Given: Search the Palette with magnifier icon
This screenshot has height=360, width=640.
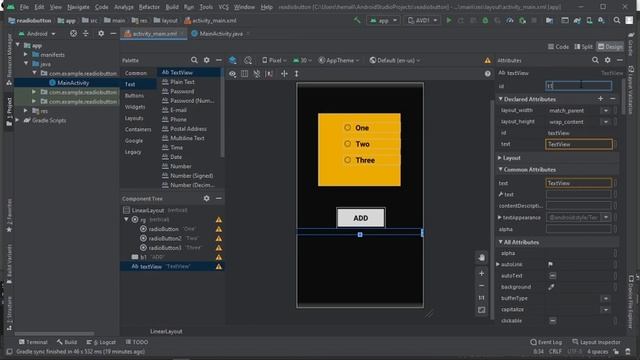Looking at the screenshot, I should pyautogui.click(x=194, y=60).
